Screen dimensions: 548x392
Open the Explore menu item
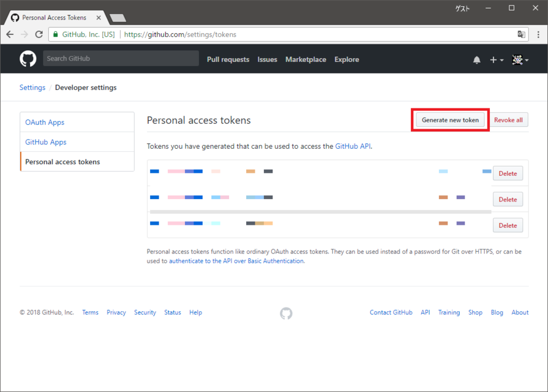point(347,59)
